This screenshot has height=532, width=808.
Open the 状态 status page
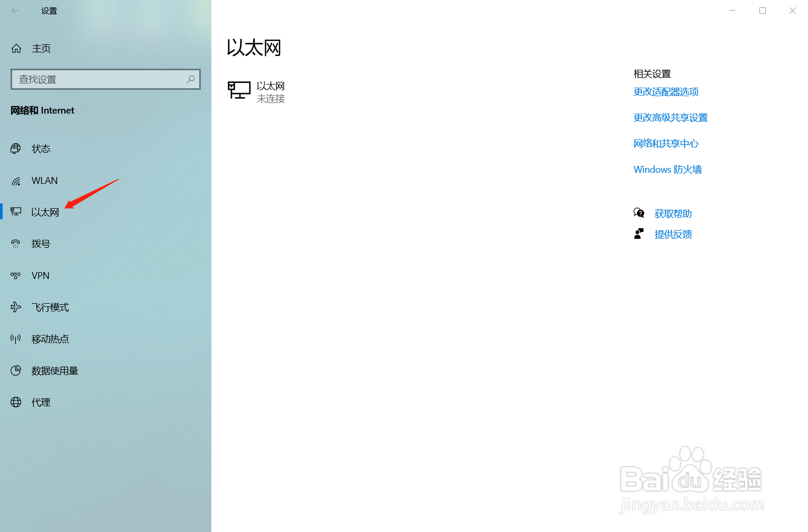[41, 149]
